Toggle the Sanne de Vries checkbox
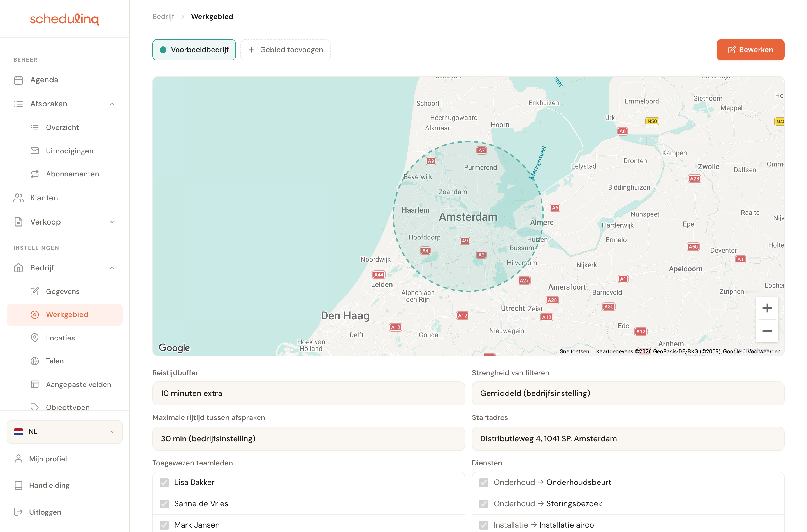The image size is (807, 532). coord(164,504)
